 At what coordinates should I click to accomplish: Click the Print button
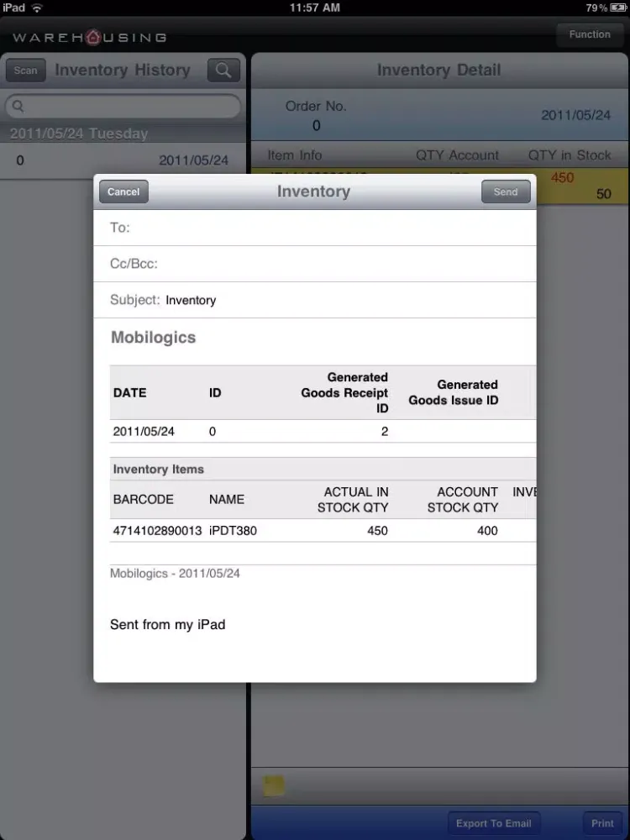tap(602, 823)
